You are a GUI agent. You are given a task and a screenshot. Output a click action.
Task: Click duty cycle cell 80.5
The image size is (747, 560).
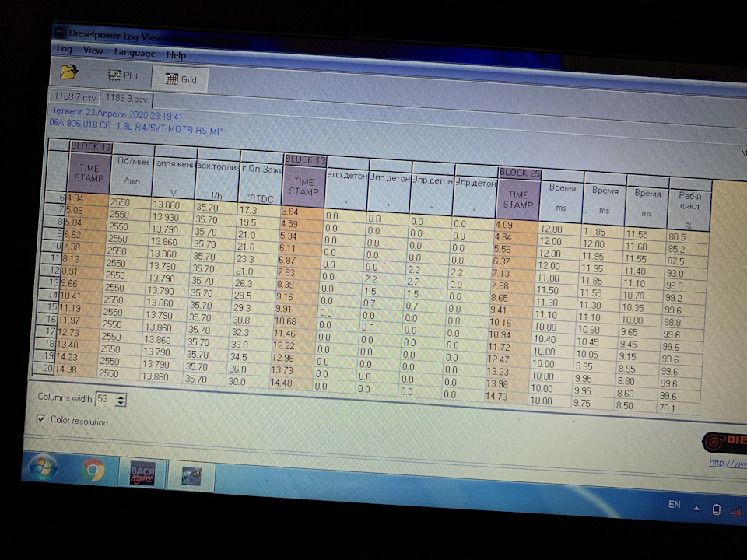pyautogui.click(x=687, y=236)
